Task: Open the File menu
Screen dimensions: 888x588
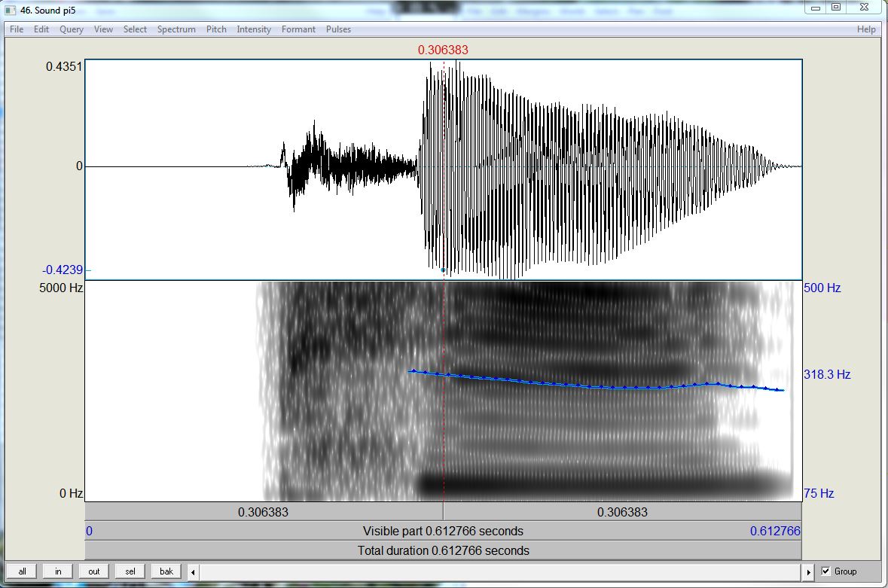Action: pyautogui.click(x=17, y=29)
